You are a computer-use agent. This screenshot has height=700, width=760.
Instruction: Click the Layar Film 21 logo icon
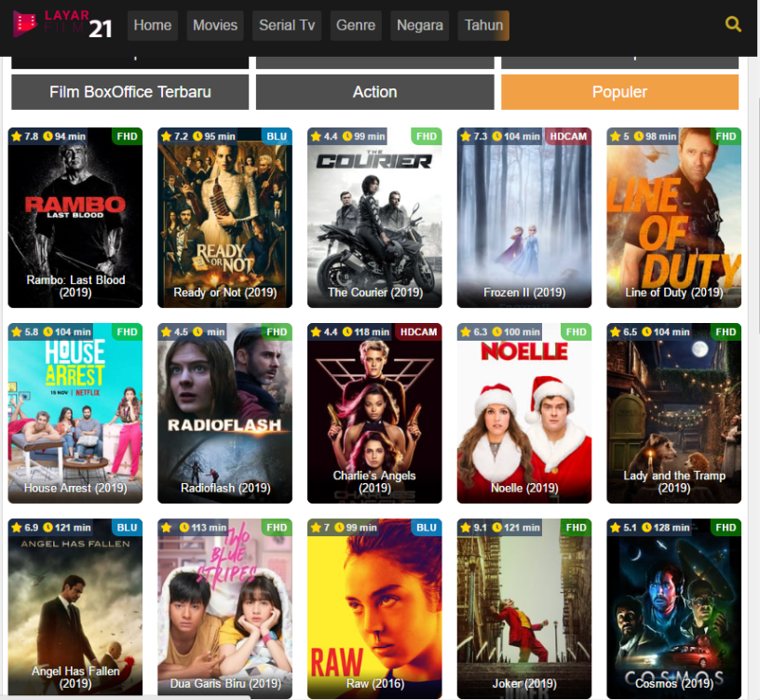tap(23, 25)
